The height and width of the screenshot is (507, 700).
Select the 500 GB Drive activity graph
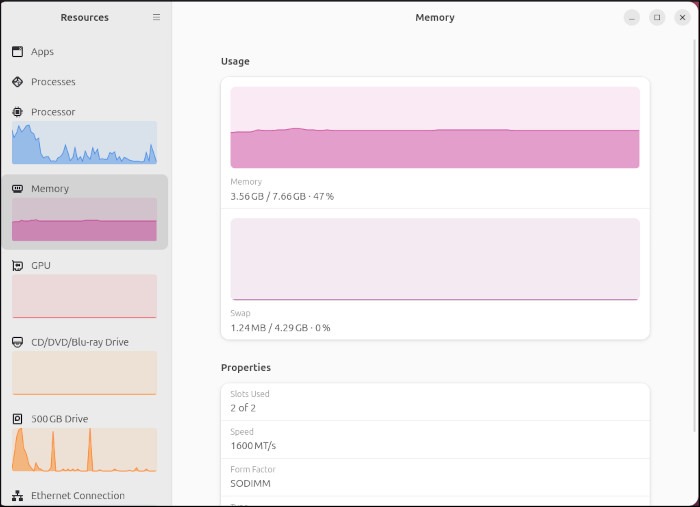click(x=84, y=450)
